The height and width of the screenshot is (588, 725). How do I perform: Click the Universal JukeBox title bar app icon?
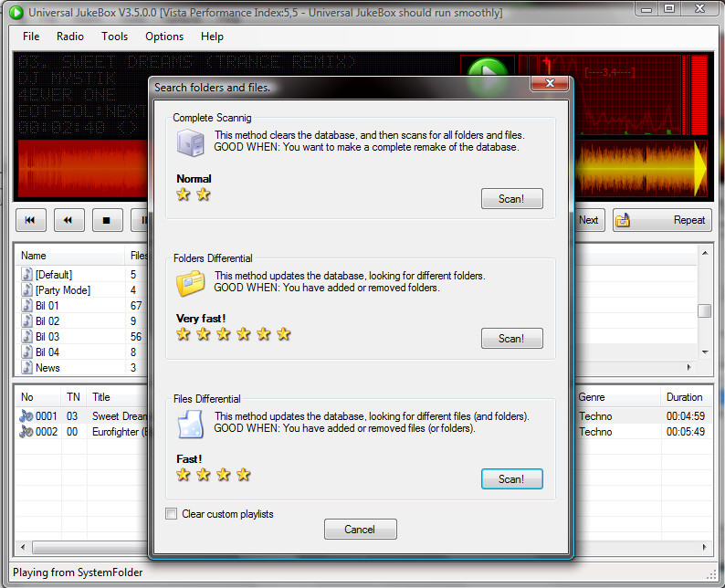tap(16, 13)
